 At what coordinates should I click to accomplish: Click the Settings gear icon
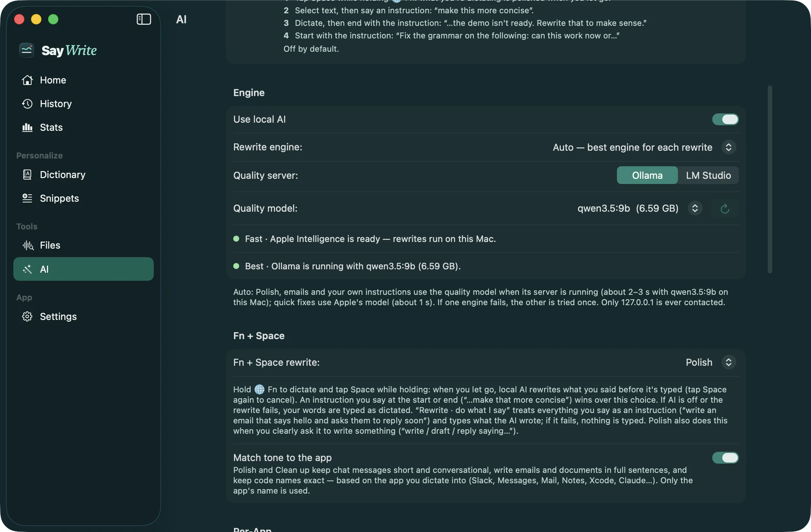27,317
